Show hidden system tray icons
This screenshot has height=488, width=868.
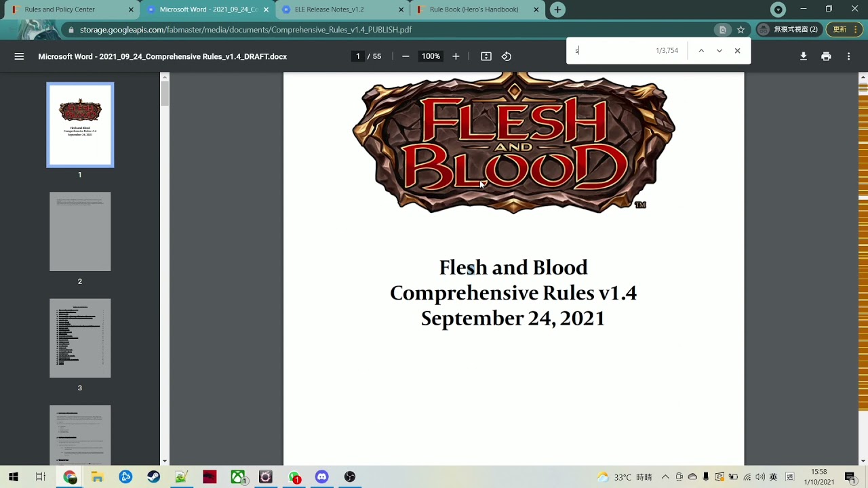665,477
